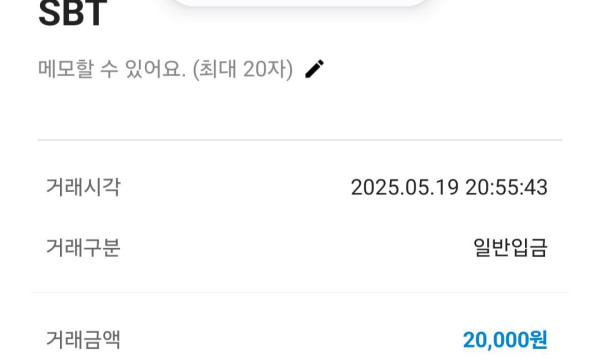Click the 원 currency character after 20,000
The image size is (600, 364).
[x=538, y=340]
